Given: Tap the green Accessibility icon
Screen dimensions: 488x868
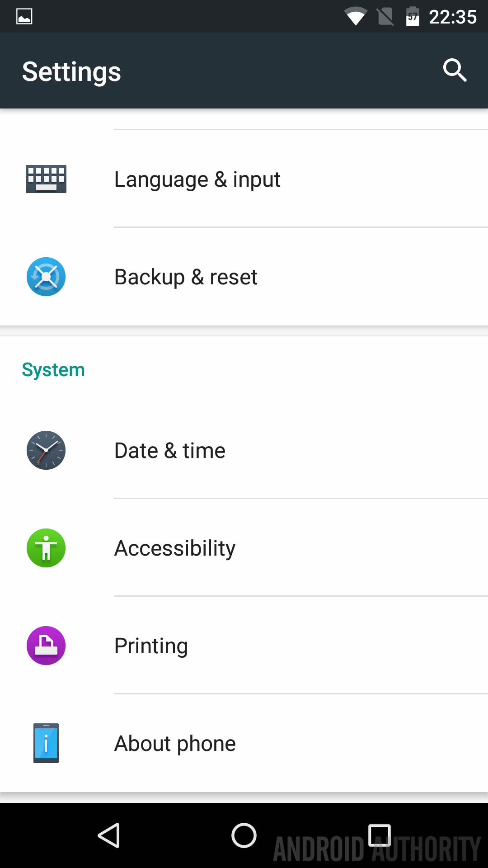Looking at the screenshot, I should coord(46,548).
